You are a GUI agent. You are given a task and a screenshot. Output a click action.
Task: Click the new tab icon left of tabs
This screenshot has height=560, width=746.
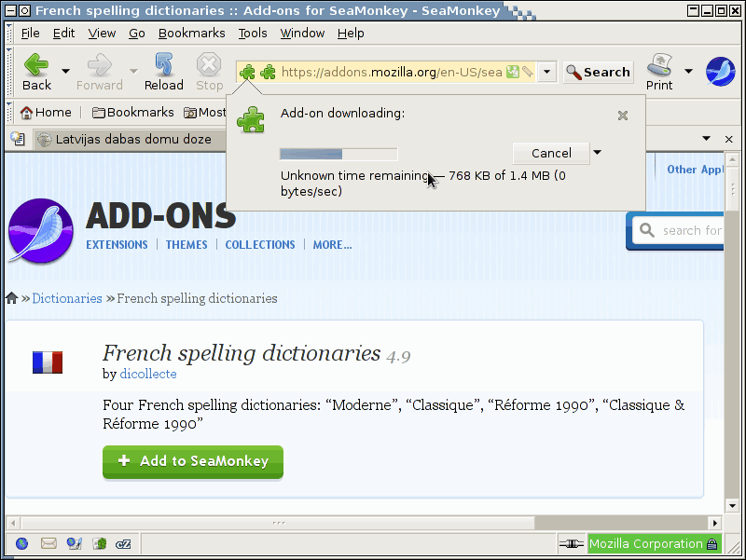point(18,139)
